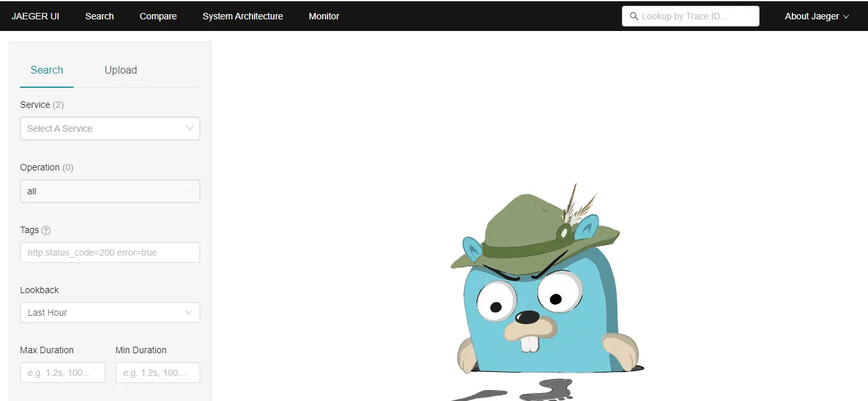Click the Tags help question icon
Image resolution: width=868 pixels, height=401 pixels.
(x=46, y=231)
